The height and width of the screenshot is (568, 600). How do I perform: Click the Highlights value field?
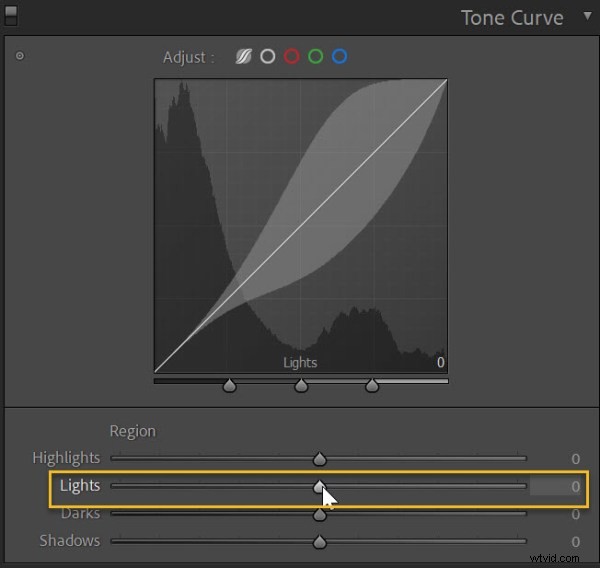[575, 459]
